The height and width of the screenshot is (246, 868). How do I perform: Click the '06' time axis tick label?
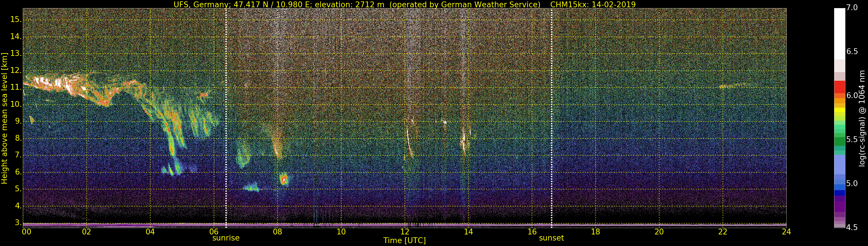pyautogui.click(x=214, y=232)
